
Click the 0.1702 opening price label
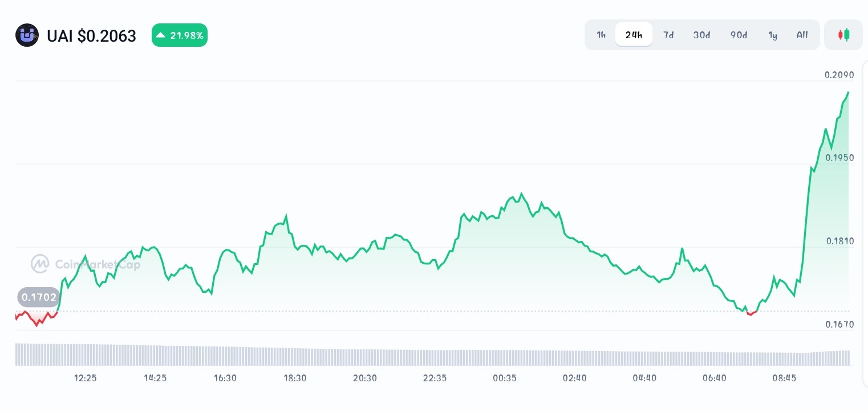[x=39, y=297]
